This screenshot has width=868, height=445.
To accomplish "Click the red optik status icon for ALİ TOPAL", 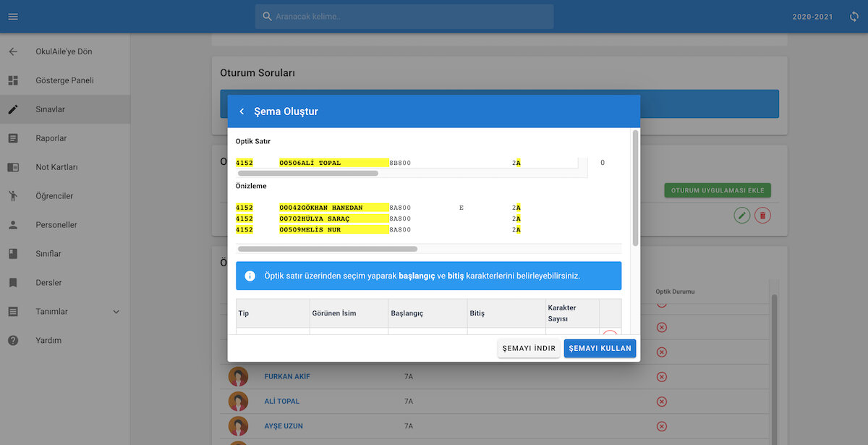I will point(661,401).
